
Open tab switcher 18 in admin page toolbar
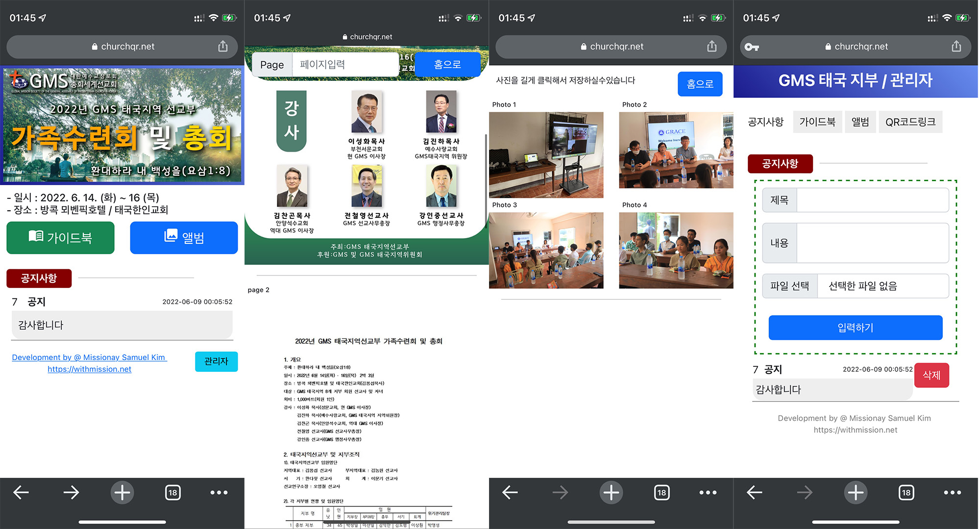pos(906,492)
